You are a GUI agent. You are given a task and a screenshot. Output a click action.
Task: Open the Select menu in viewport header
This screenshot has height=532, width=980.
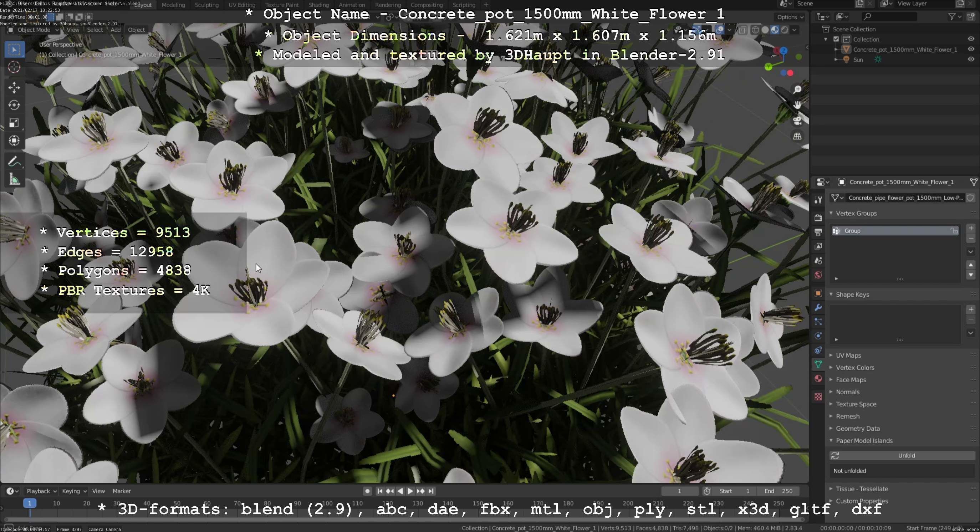click(x=95, y=30)
